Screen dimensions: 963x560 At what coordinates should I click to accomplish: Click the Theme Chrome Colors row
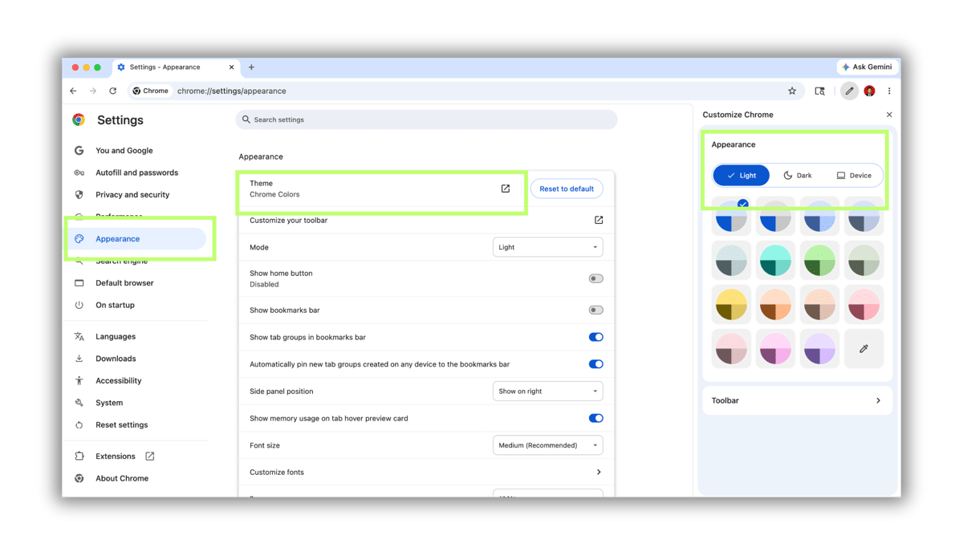pos(381,189)
